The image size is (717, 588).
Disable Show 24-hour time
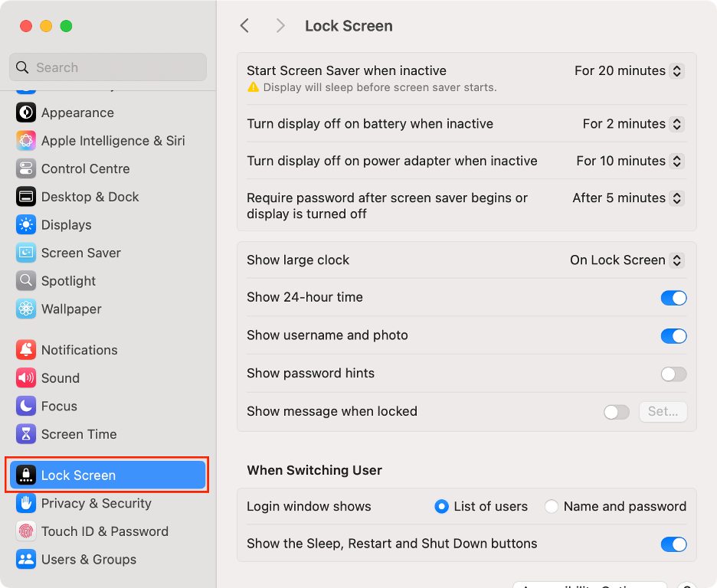click(x=673, y=298)
